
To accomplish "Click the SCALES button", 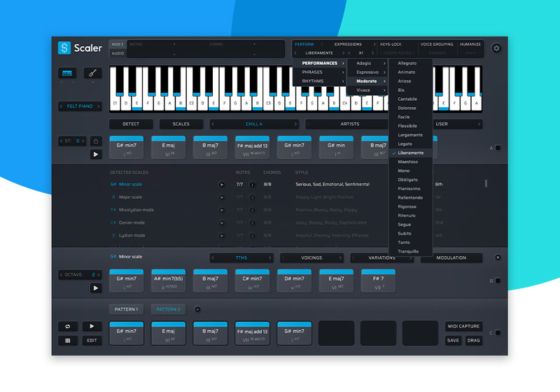I will click(181, 124).
